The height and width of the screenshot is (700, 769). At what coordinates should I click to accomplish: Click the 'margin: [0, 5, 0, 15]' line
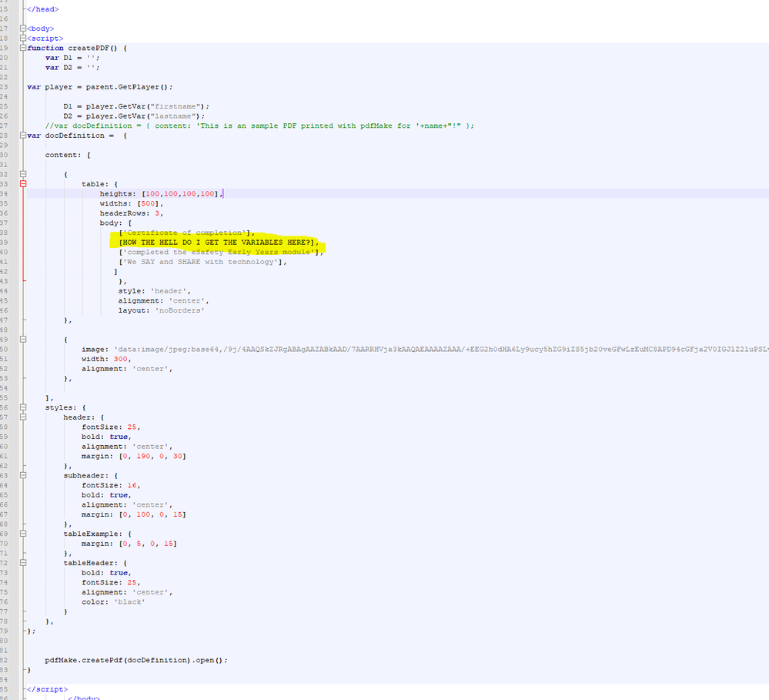tap(129, 544)
